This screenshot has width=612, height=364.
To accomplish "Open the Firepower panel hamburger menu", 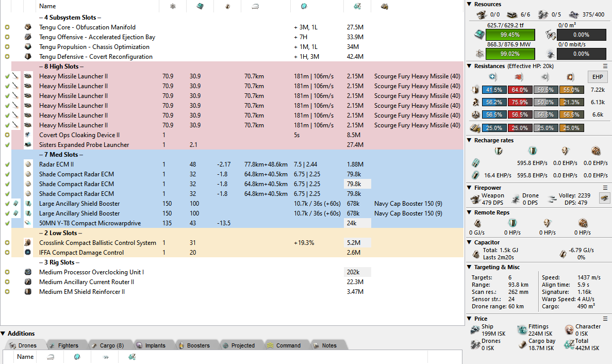I will [x=605, y=188].
